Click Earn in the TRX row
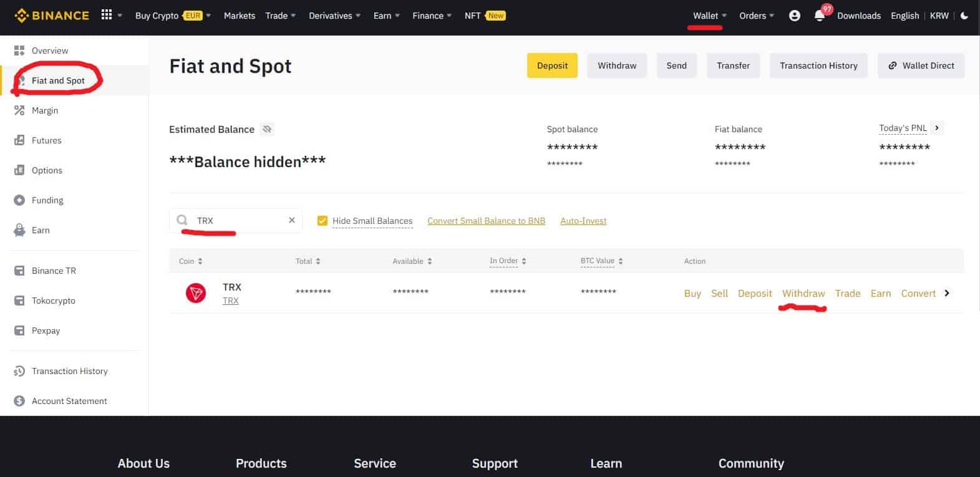This screenshot has width=980, height=477. pyautogui.click(x=881, y=293)
